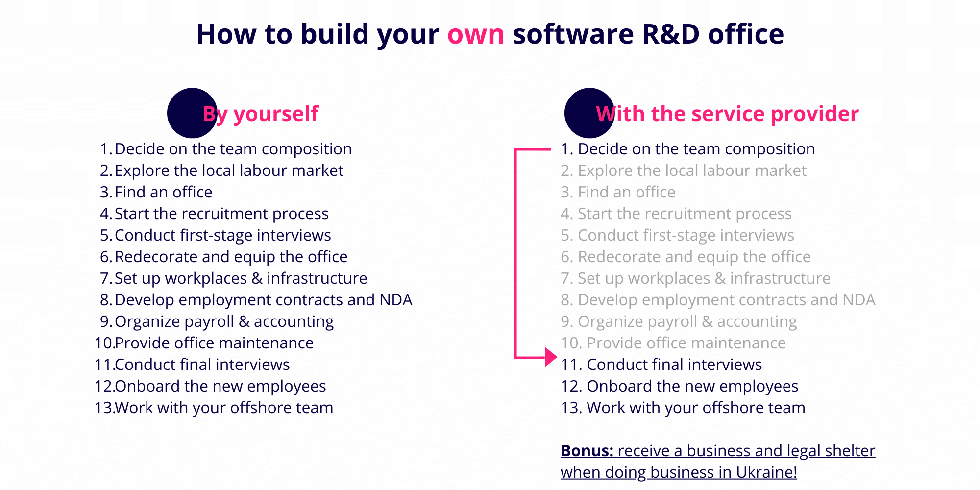Screen dimensions: 980x490
Task: Click the main infographic title heading
Action: point(490,34)
